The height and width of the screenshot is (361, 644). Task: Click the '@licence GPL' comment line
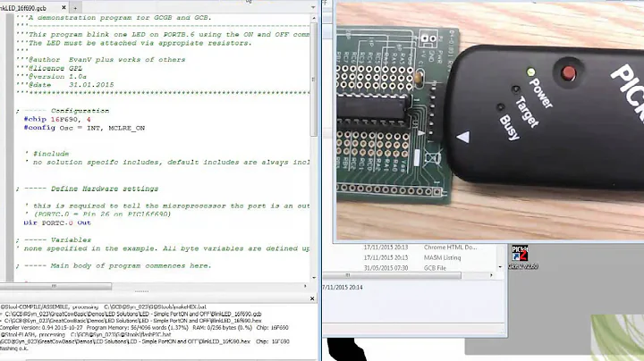(x=49, y=68)
